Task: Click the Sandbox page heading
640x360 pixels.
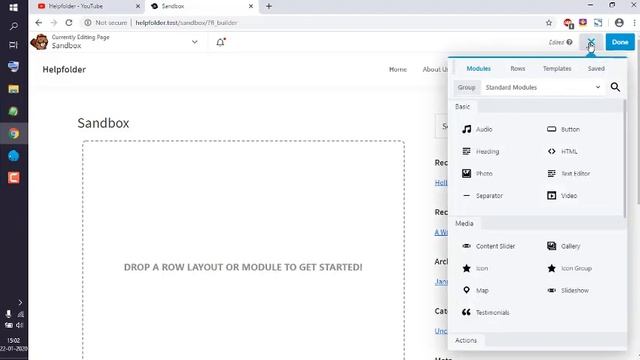Action: pos(103,123)
